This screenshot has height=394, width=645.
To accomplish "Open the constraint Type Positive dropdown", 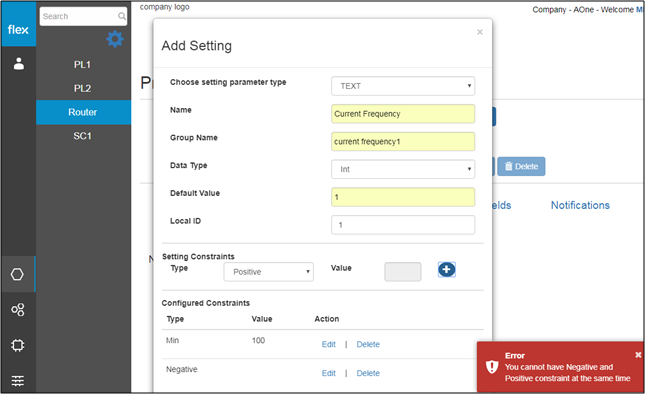I will 268,272.
